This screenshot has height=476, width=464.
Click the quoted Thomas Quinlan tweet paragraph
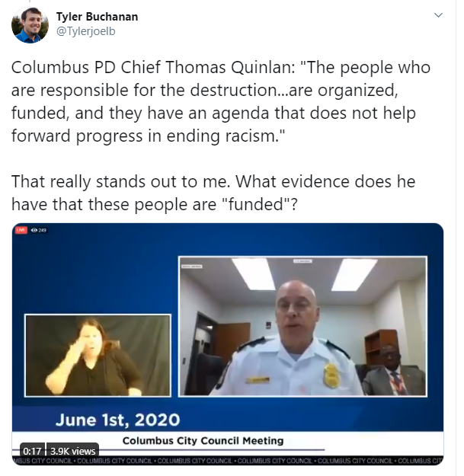pos(221,101)
